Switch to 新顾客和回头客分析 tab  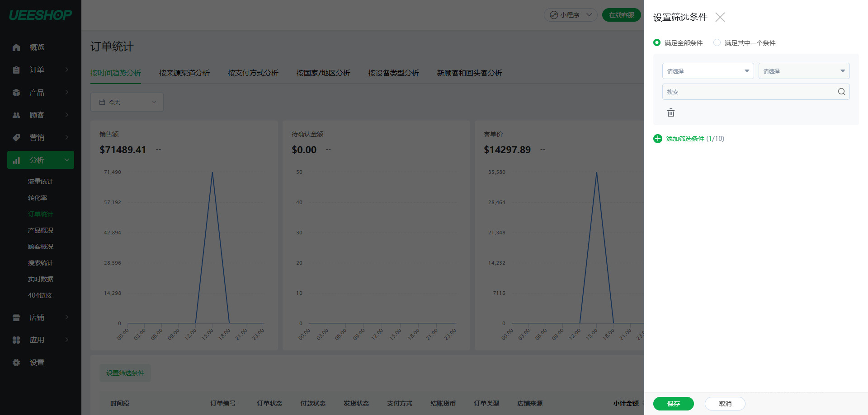[x=470, y=73]
